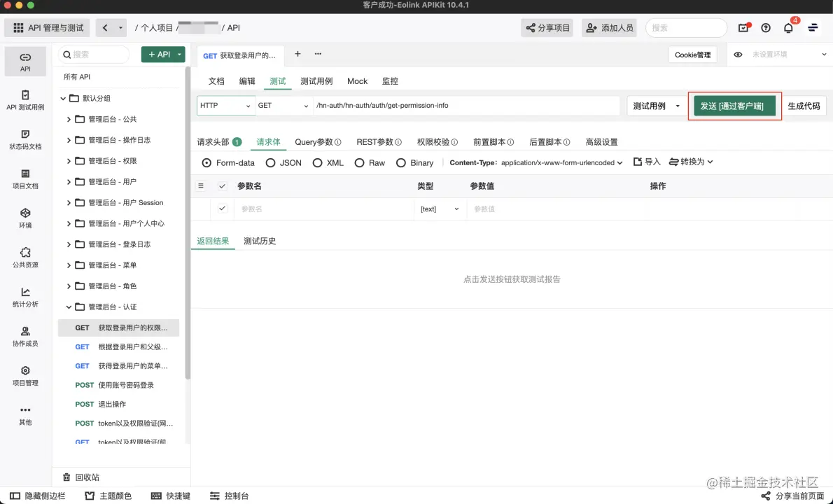This screenshot has width=833, height=504.
Task: Open the Query参数 tab
Action: [x=318, y=142]
